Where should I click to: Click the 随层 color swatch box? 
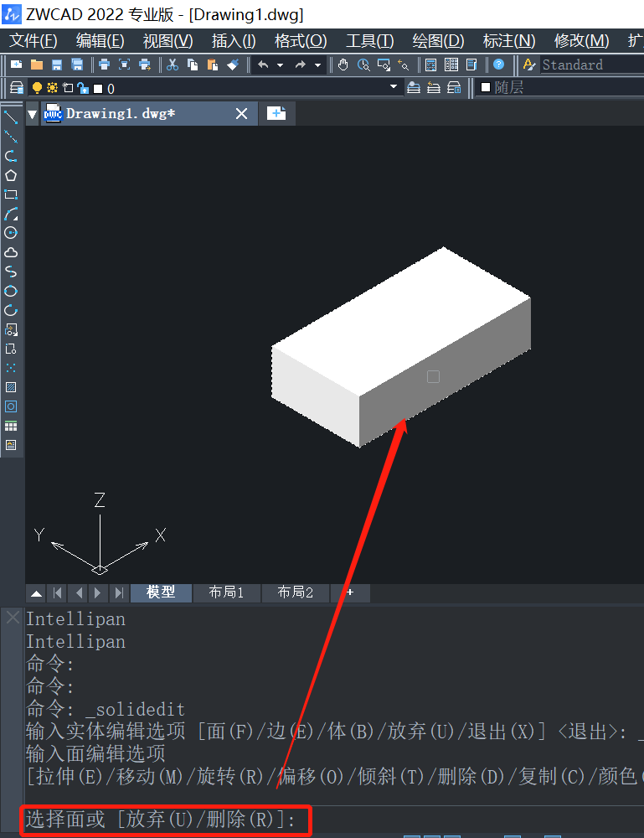click(x=486, y=87)
